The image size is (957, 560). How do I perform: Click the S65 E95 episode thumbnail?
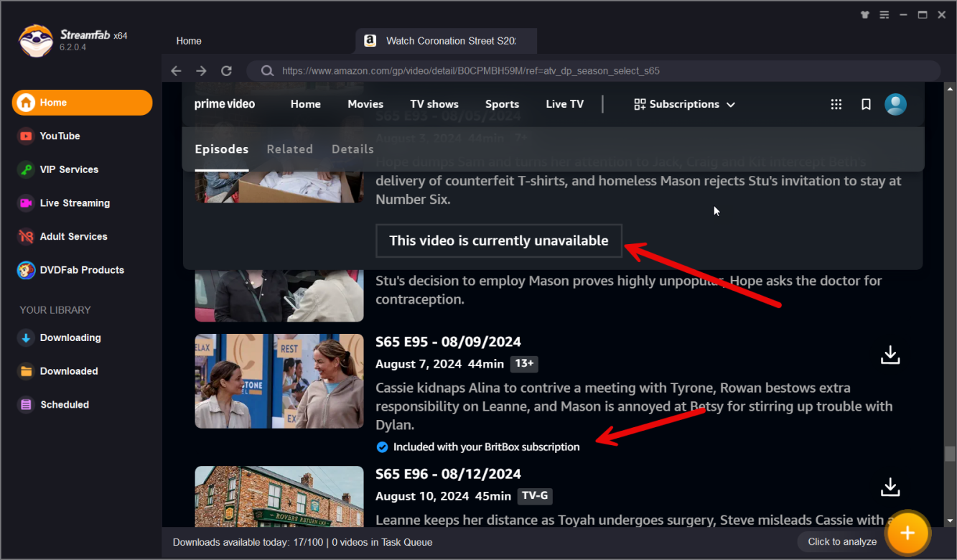tap(279, 381)
